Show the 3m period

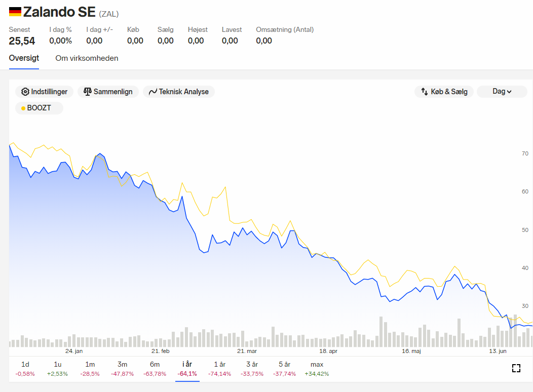(x=123, y=369)
